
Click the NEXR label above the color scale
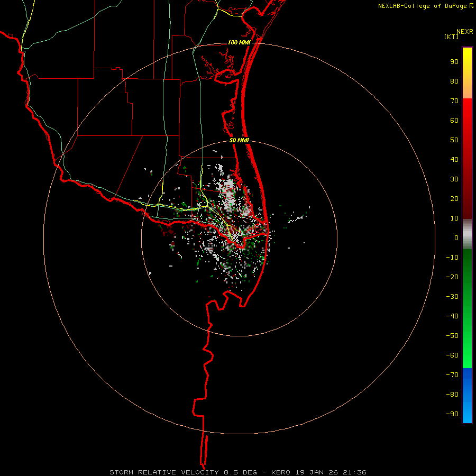coord(465,32)
